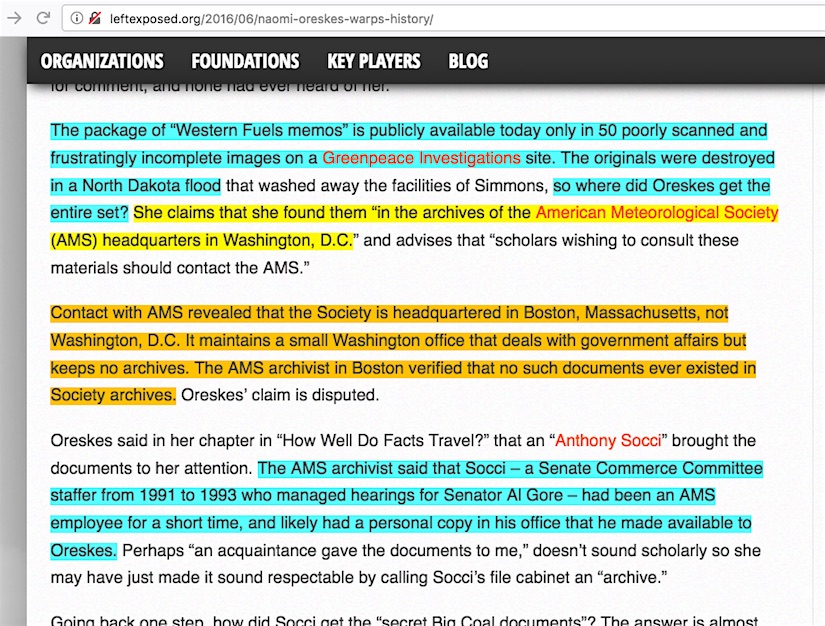
Task: Open the Organizations menu item
Action: (102, 61)
